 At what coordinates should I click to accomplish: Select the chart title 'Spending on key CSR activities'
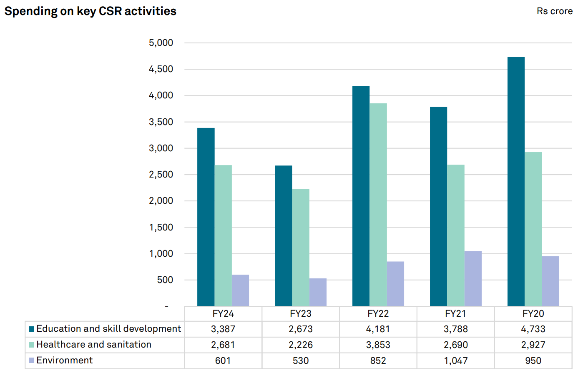pyautogui.click(x=90, y=11)
